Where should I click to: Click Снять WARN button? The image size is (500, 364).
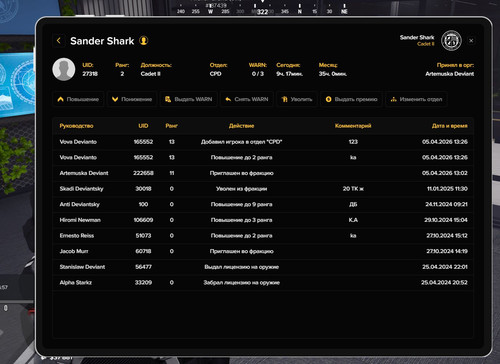click(x=247, y=99)
